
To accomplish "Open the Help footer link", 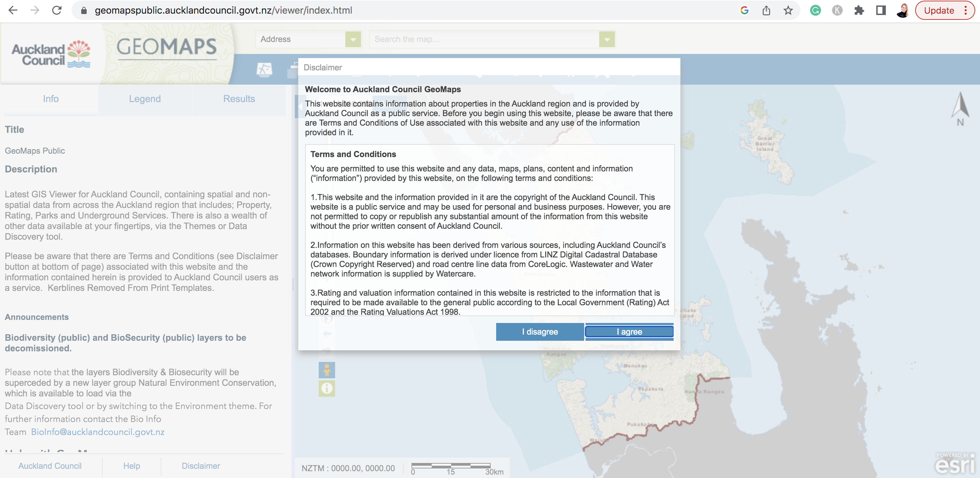I will click(132, 466).
